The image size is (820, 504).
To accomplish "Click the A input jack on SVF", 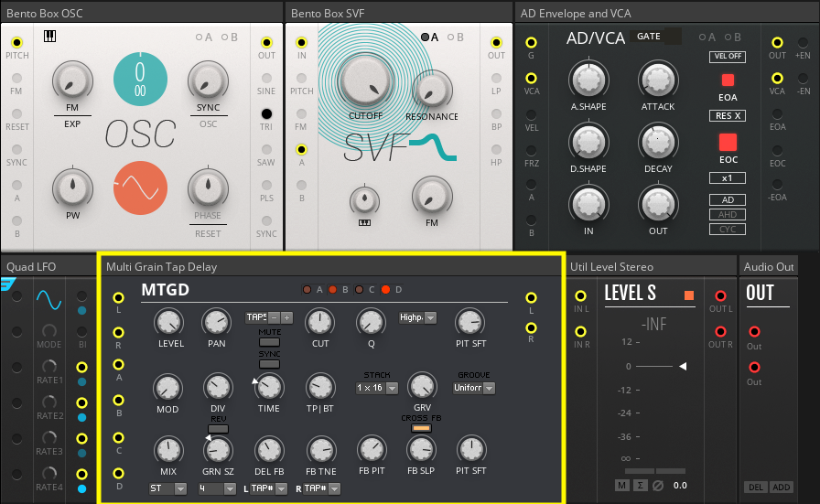I will point(301,149).
